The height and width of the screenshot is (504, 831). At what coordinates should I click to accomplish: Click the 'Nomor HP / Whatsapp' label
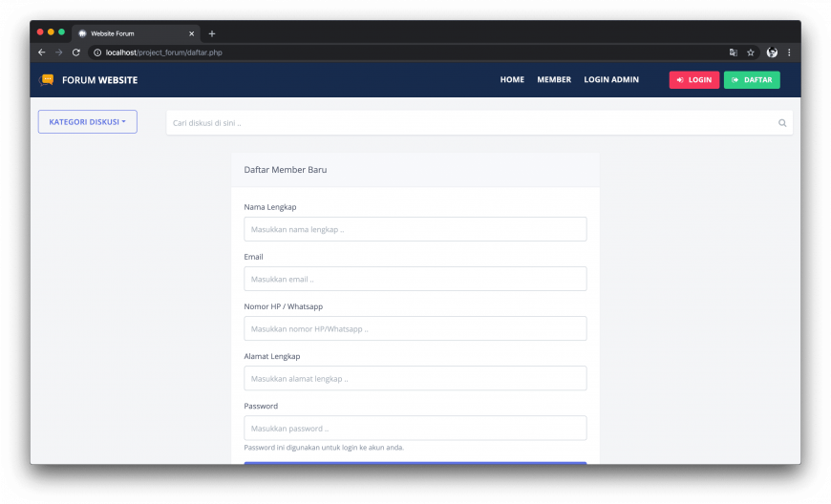point(283,306)
